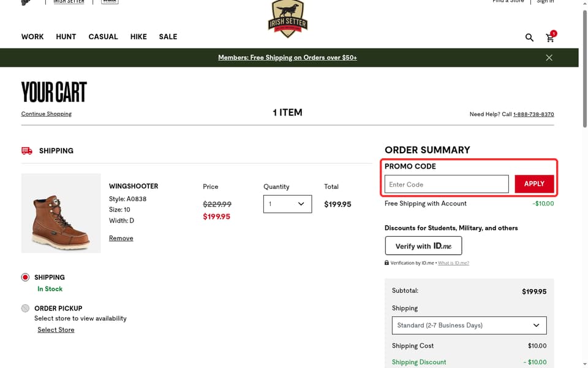Click the In Stock status text
Screen dimensions: 588x368
pyautogui.click(x=50, y=289)
